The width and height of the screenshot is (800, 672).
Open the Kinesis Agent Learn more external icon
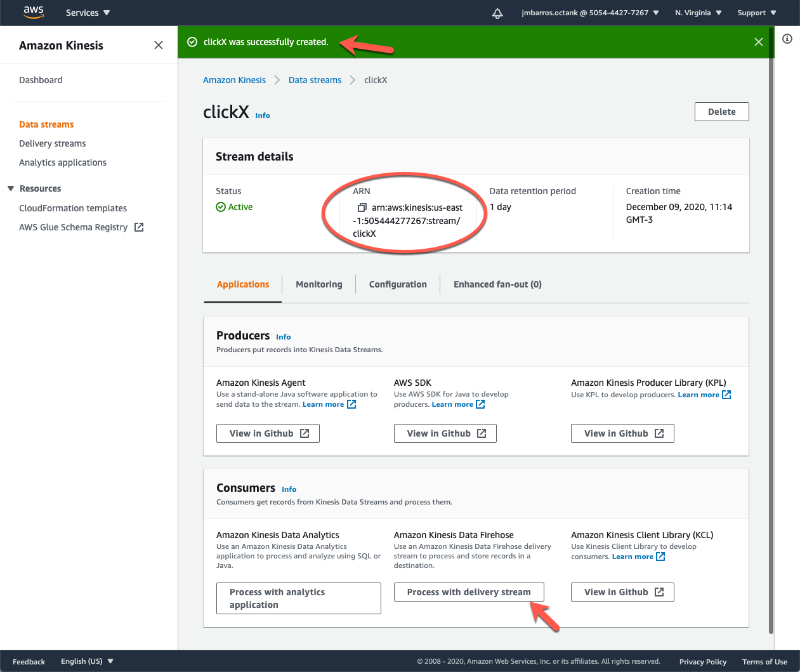click(351, 404)
